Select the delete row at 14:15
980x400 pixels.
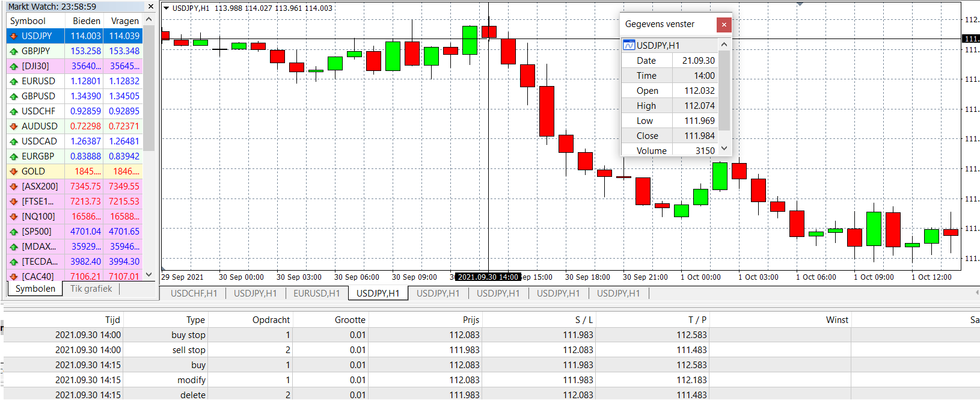[492, 395]
